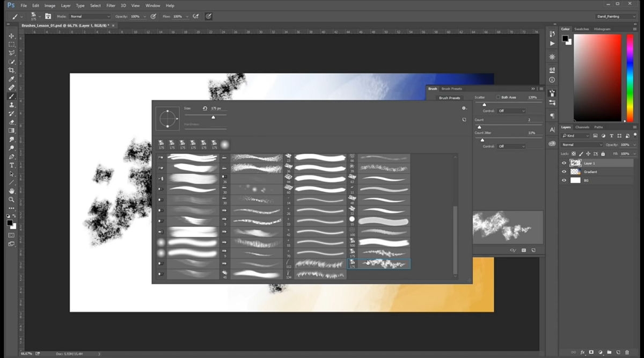Image resolution: width=644 pixels, height=358 pixels.
Task: Select the Horizontal Type tool
Action: 11,165
